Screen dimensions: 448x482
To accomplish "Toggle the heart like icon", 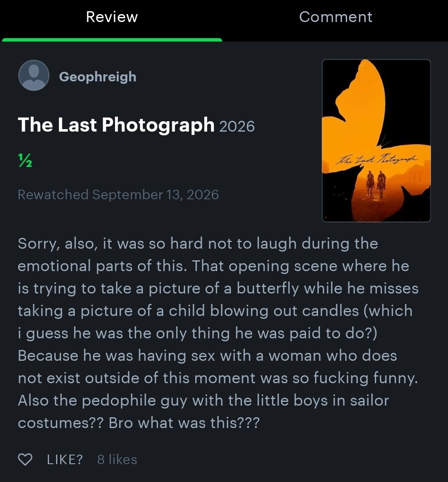I will point(25,460).
